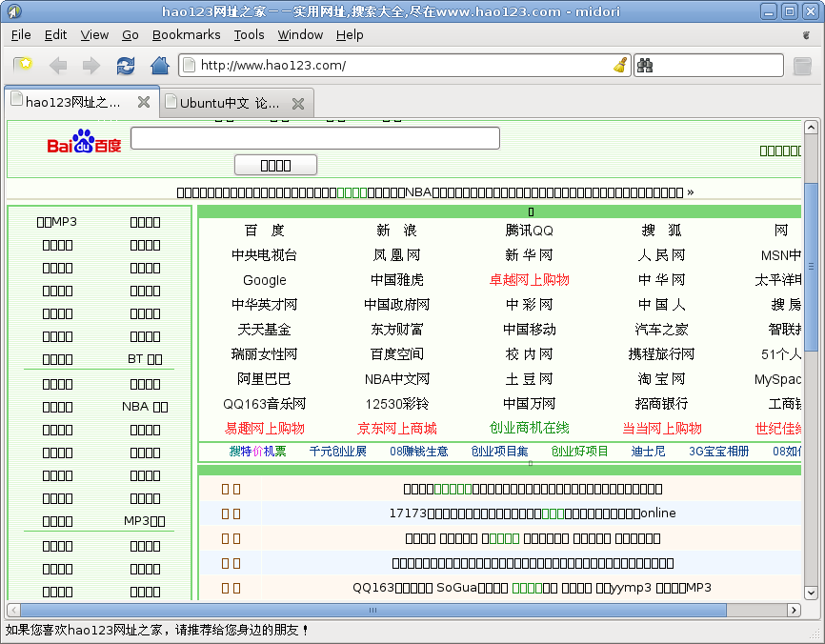Open the Window menu
This screenshot has width=825, height=644.
pos(300,34)
